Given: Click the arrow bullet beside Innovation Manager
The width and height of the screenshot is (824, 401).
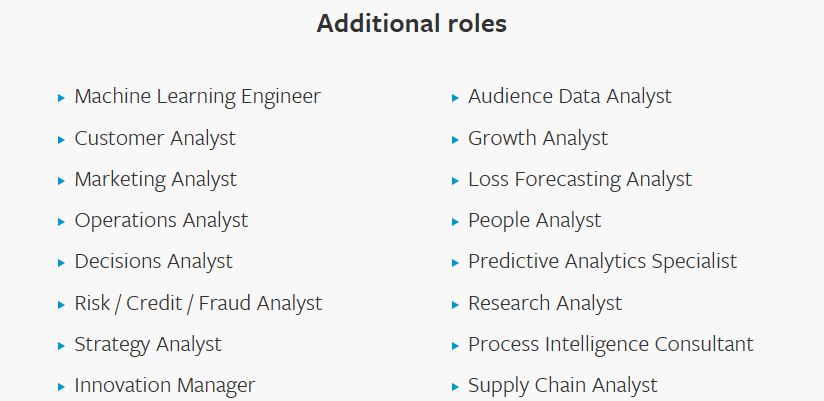Looking at the screenshot, I should click(61, 387).
